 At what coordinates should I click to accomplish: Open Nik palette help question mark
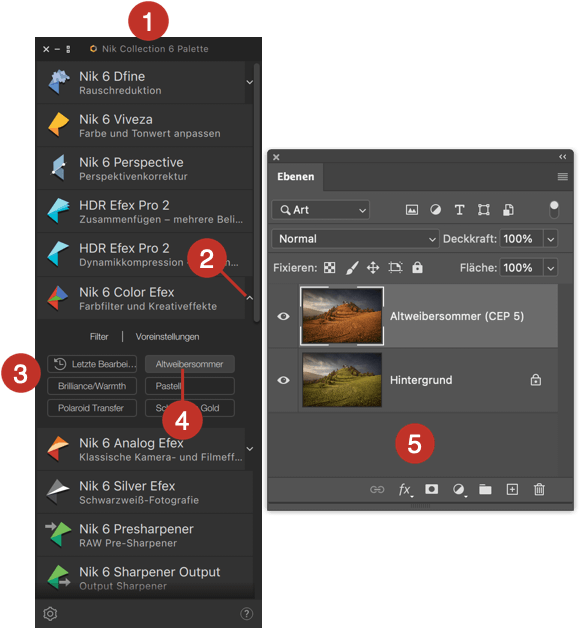[x=247, y=614]
